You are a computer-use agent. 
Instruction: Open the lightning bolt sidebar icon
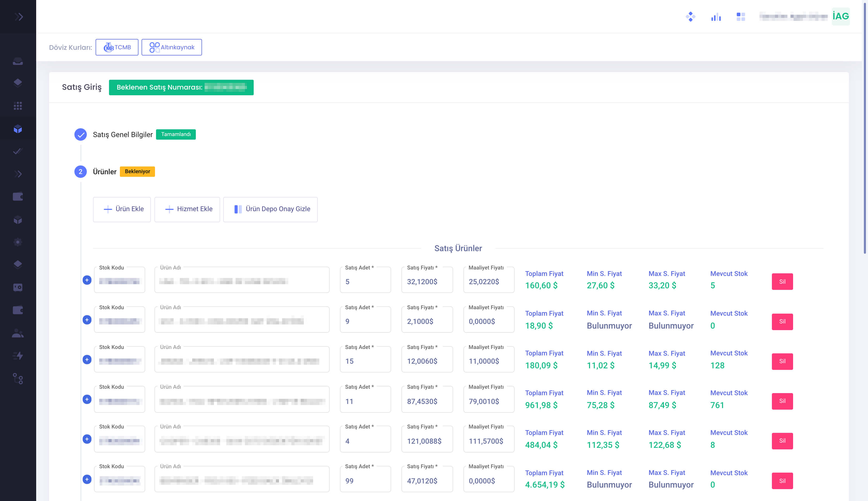coord(18,355)
